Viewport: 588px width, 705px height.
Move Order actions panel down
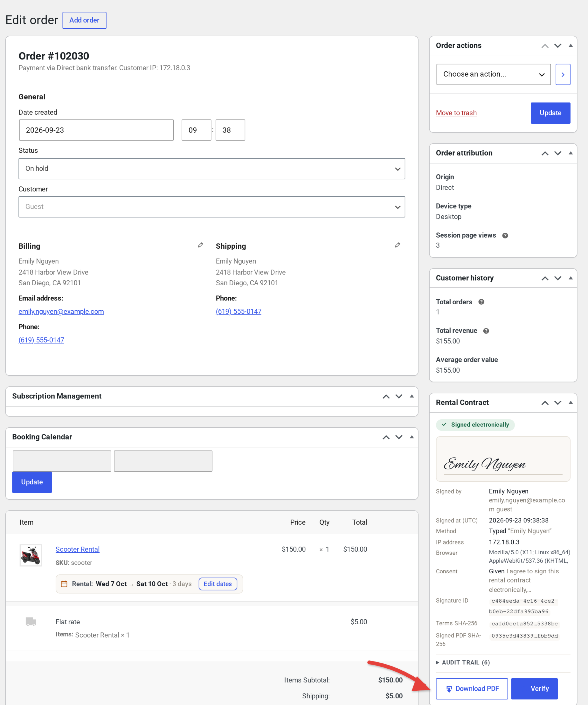point(558,46)
